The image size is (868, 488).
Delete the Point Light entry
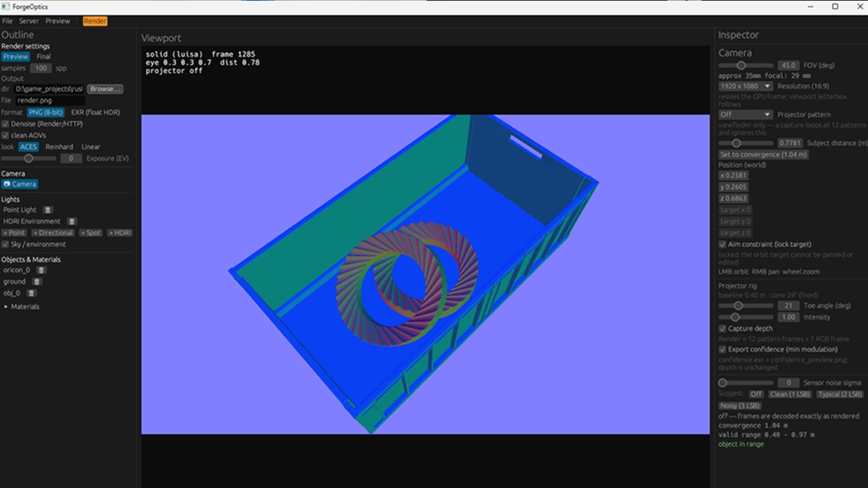[x=48, y=210]
